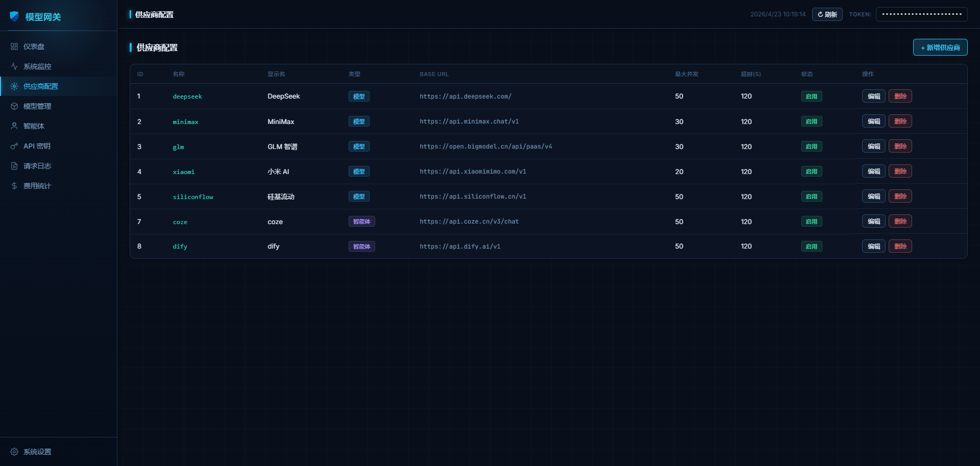Open the 仪表盘 menu item
Viewport: 980px width, 466px height.
pos(58,46)
